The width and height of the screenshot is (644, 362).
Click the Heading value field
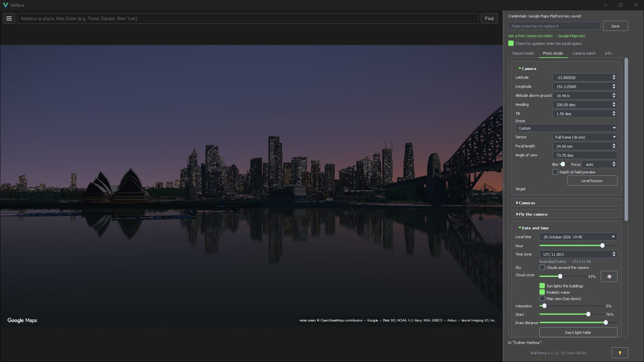point(585,105)
